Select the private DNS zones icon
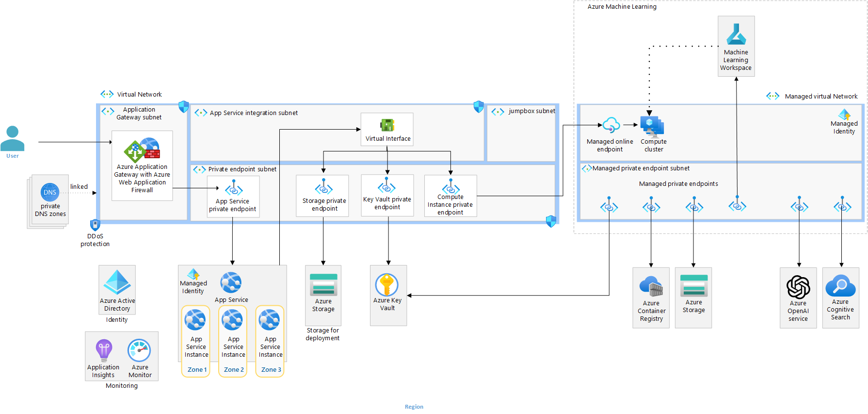The height and width of the screenshot is (414, 868). coord(50,192)
